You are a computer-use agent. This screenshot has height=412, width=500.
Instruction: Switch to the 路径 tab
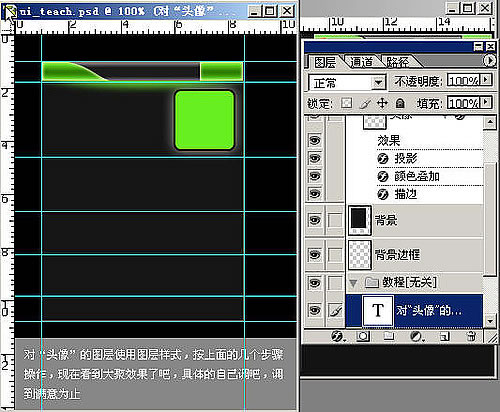pyautogui.click(x=397, y=62)
